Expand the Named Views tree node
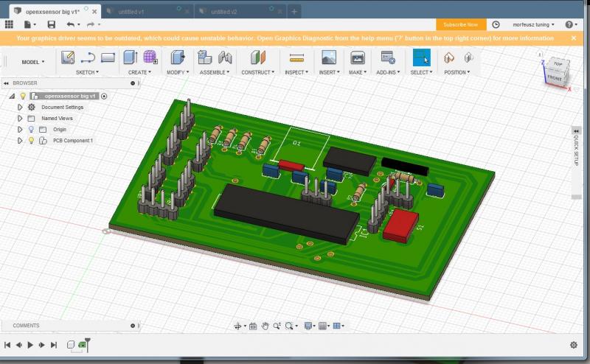Image resolution: width=590 pixels, height=364 pixels. 20,118
